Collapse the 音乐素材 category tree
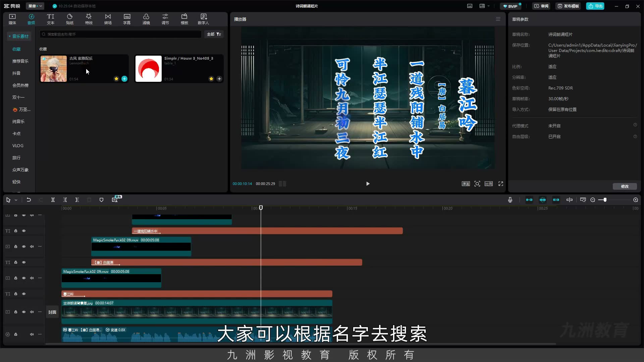Image resolution: width=644 pixels, height=362 pixels. click(x=19, y=36)
